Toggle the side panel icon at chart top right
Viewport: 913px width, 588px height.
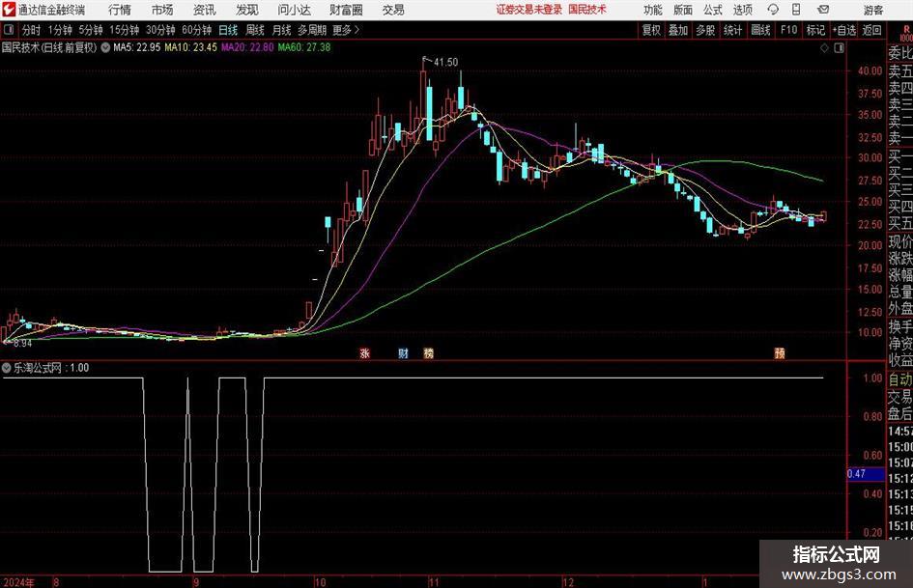click(x=839, y=48)
